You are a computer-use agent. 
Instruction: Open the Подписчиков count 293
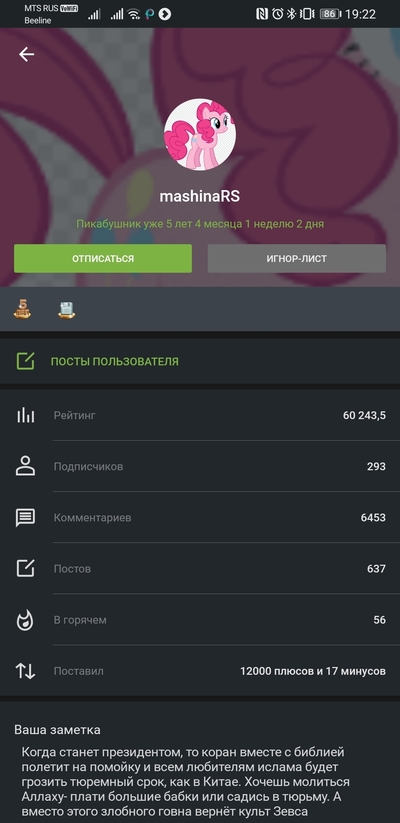point(376,466)
